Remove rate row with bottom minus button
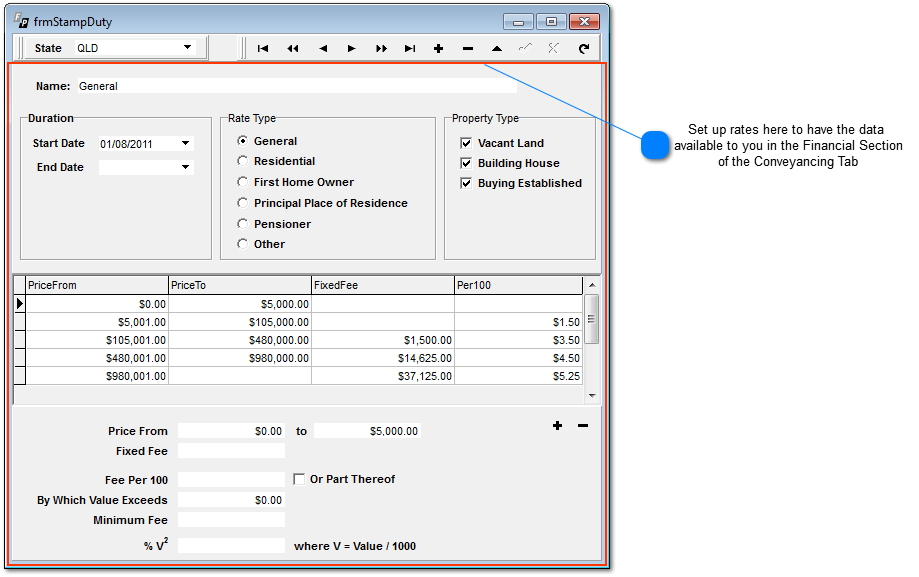The image size is (919, 577). pyautogui.click(x=583, y=426)
